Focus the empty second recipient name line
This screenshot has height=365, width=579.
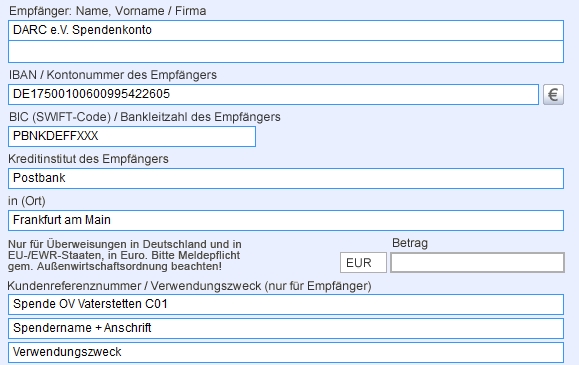coord(286,52)
